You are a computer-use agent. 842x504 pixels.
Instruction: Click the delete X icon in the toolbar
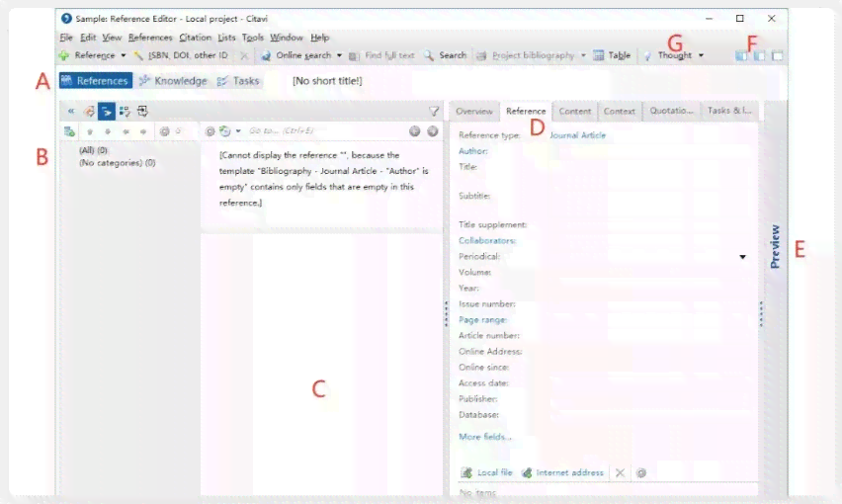click(244, 55)
